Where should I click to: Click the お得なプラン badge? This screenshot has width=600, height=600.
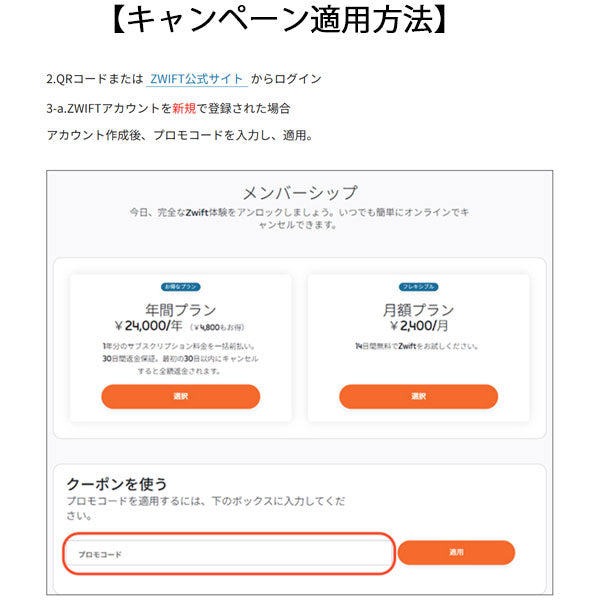tap(181, 287)
